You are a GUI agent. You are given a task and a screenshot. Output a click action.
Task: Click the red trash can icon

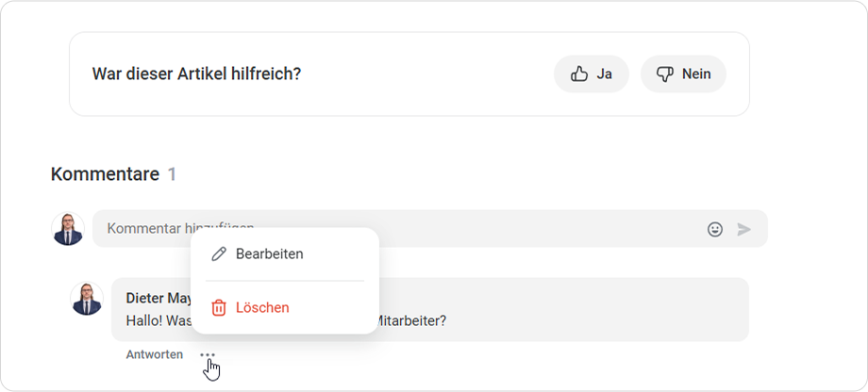(x=219, y=308)
